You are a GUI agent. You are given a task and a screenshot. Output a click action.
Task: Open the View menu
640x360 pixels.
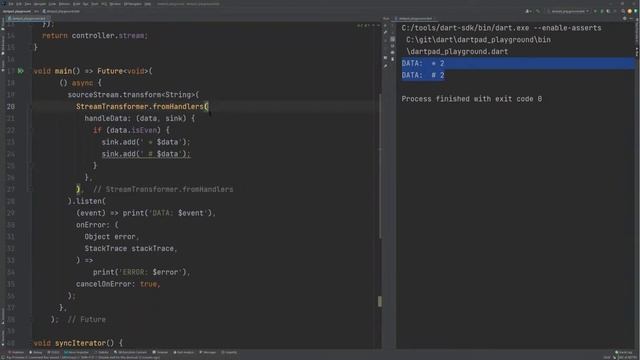[x=27, y=4]
